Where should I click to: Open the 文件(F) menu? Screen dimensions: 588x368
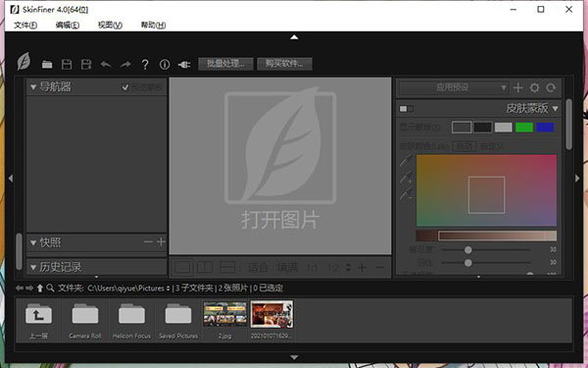coord(25,26)
